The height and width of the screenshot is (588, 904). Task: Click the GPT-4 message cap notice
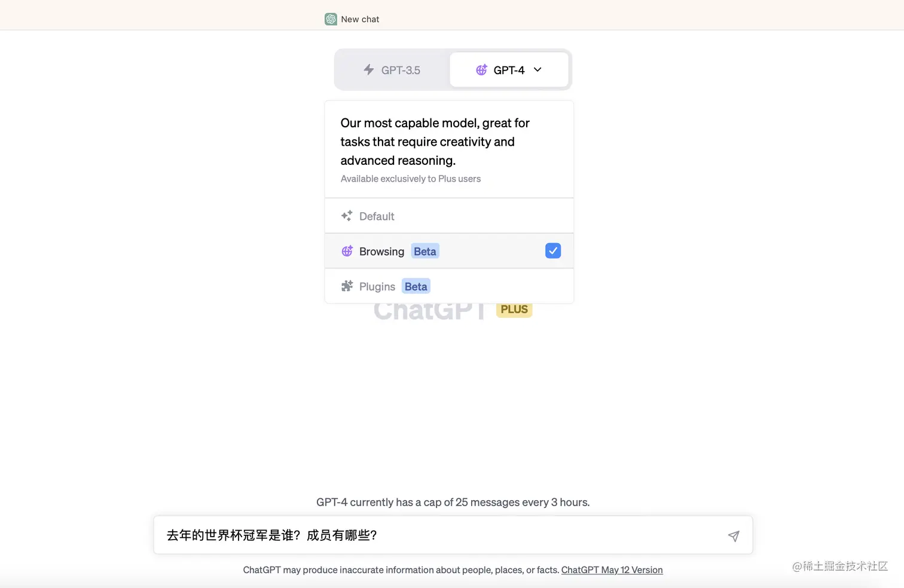pyautogui.click(x=453, y=503)
